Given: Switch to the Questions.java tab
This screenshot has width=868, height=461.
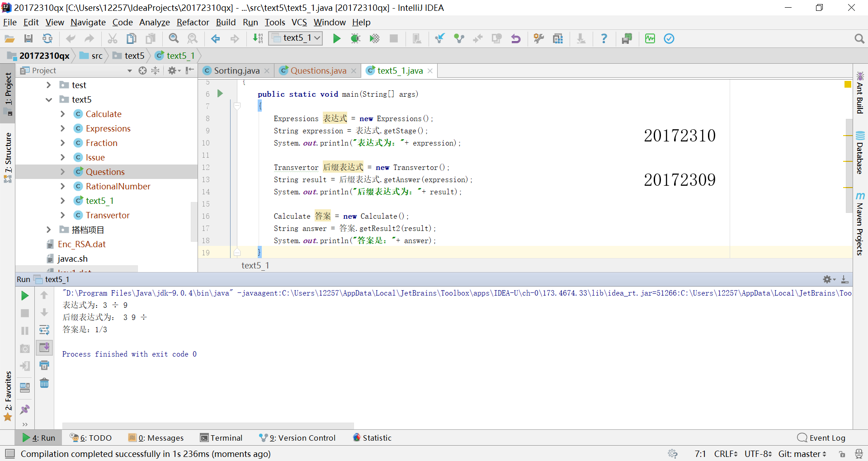Looking at the screenshot, I should tap(318, 71).
